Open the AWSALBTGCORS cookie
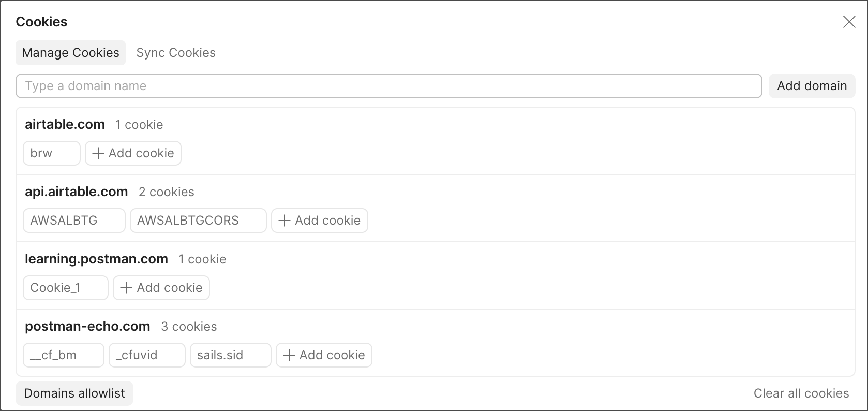868x411 pixels. pos(198,221)
